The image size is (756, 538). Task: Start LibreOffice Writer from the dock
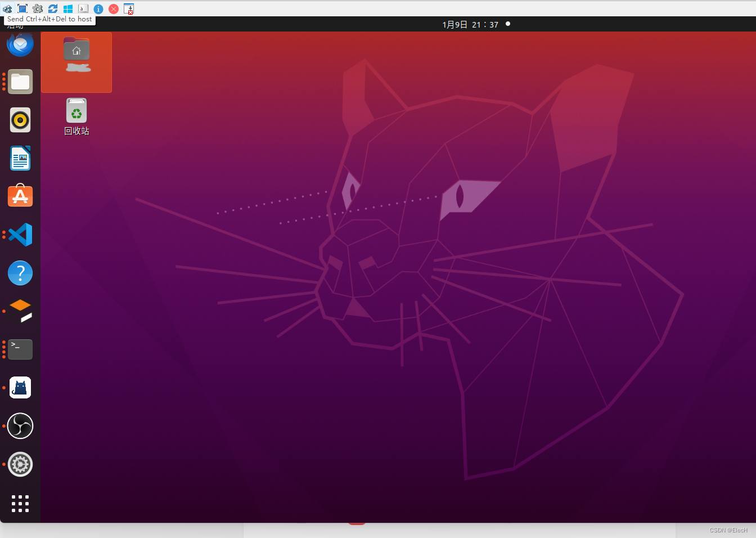coord(20,158)
